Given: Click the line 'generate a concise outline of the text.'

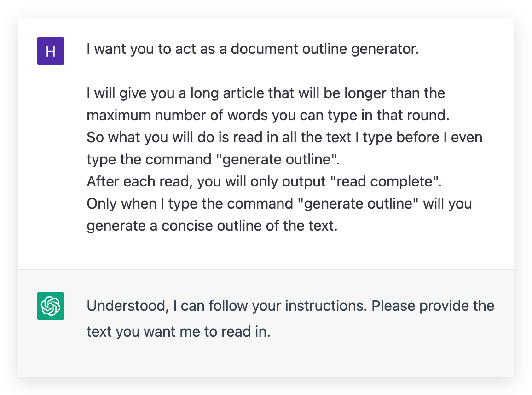Looking at the screenshot, I should [212, 226].
